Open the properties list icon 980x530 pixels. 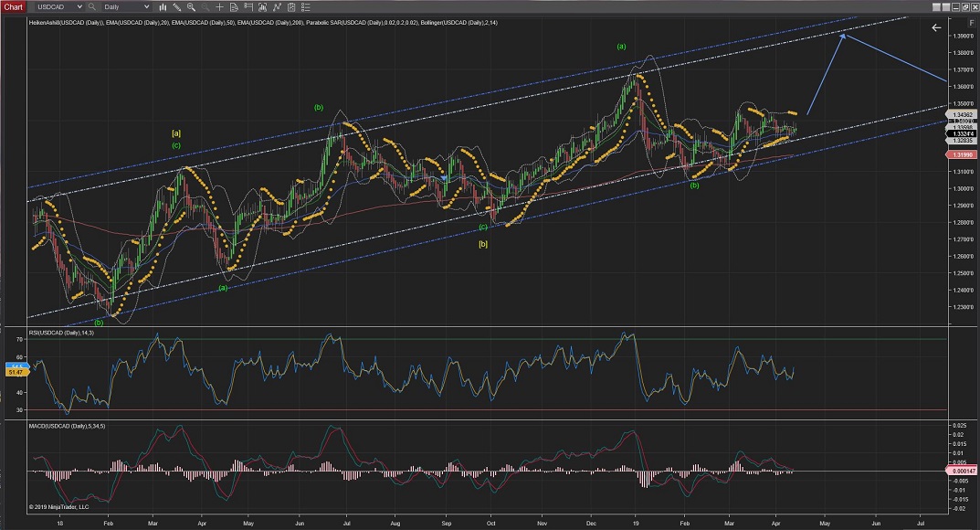305,7
